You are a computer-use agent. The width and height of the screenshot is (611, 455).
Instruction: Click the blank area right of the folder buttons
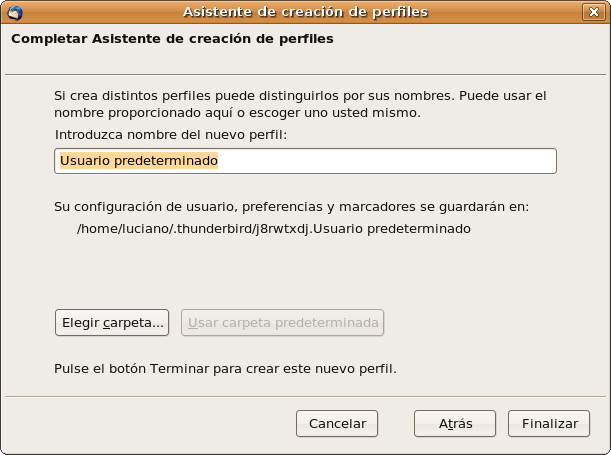(480, 323)
